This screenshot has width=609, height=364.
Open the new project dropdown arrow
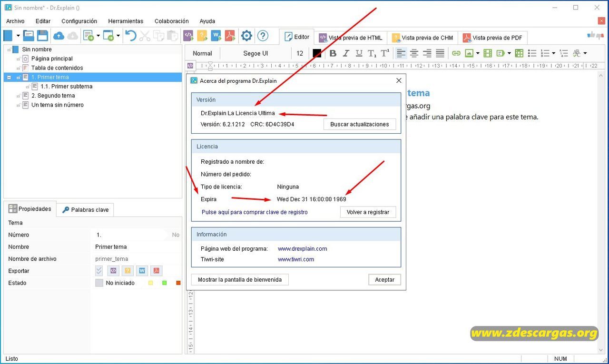pos(18,36)
